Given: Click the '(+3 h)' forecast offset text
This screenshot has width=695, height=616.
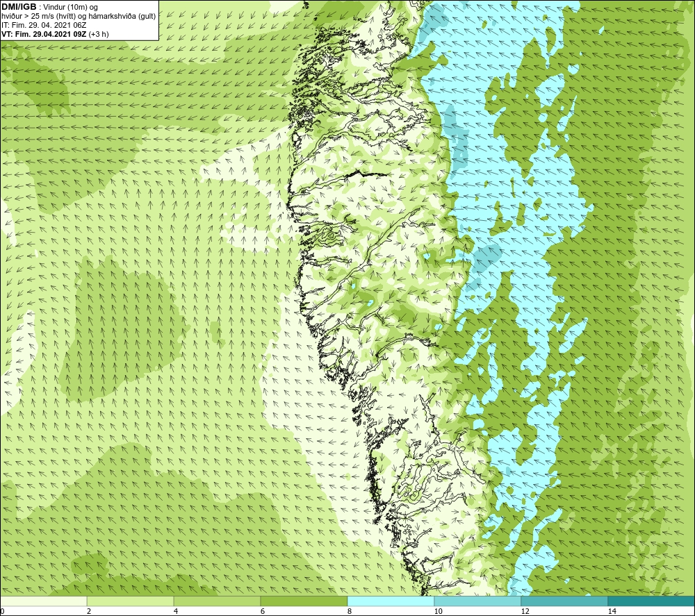Looking at the screenshot, I should 99,34.
